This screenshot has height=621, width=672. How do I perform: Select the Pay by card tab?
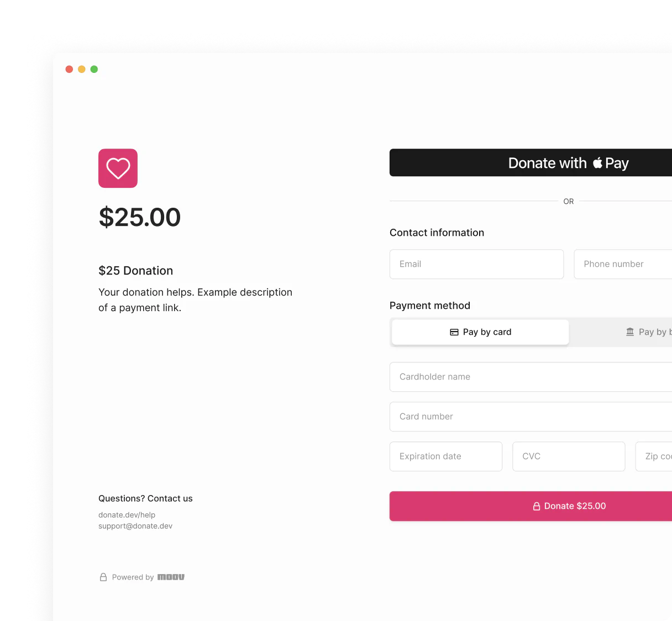(480, 332)
